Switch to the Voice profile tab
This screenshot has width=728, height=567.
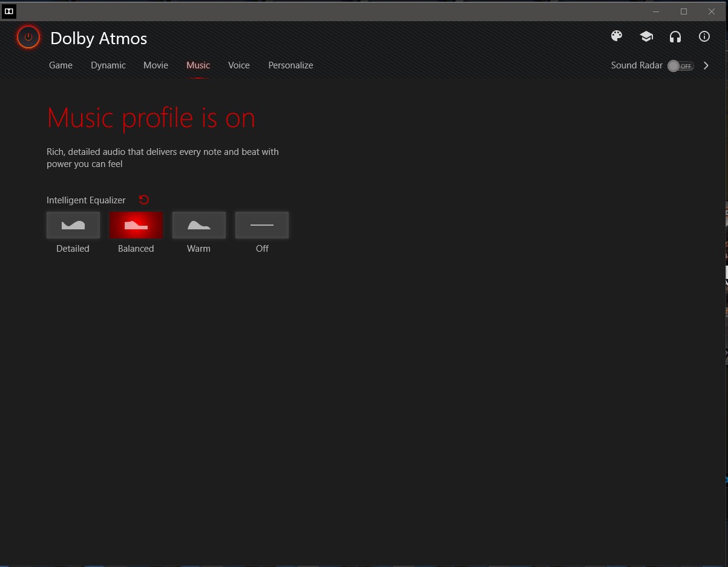pos(239,65)
